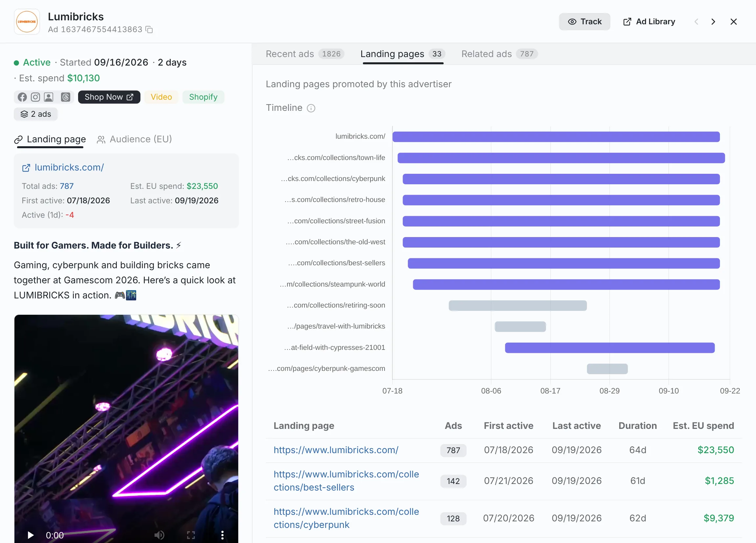This screenshot has height=543, width=756.
Task: Click the 787 ads count badge in table
Action: pos(453,451)
